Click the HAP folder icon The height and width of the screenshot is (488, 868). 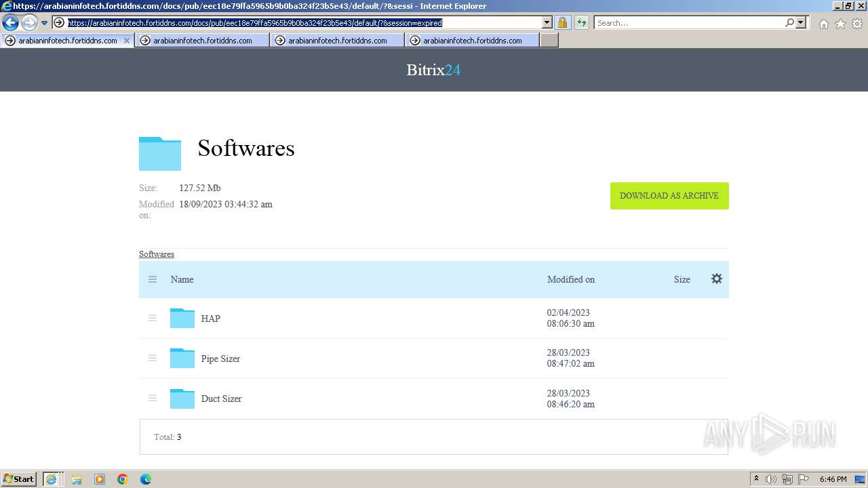coord(182,318)
